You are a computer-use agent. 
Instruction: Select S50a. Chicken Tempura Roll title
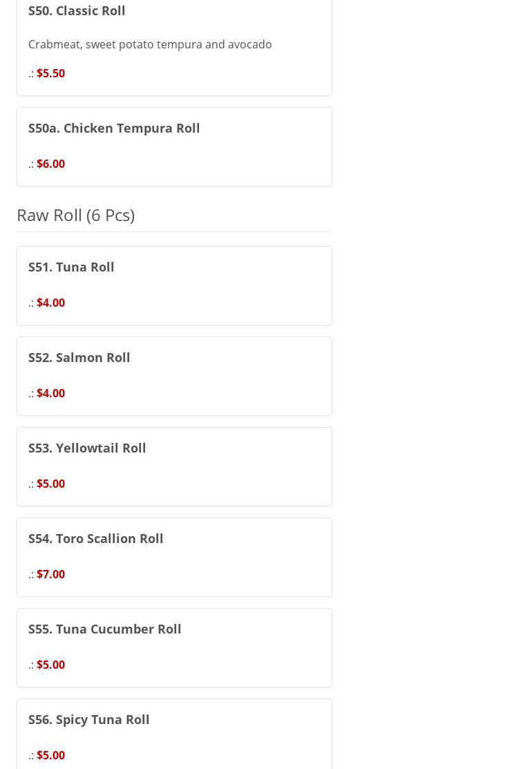click(114, 128)
